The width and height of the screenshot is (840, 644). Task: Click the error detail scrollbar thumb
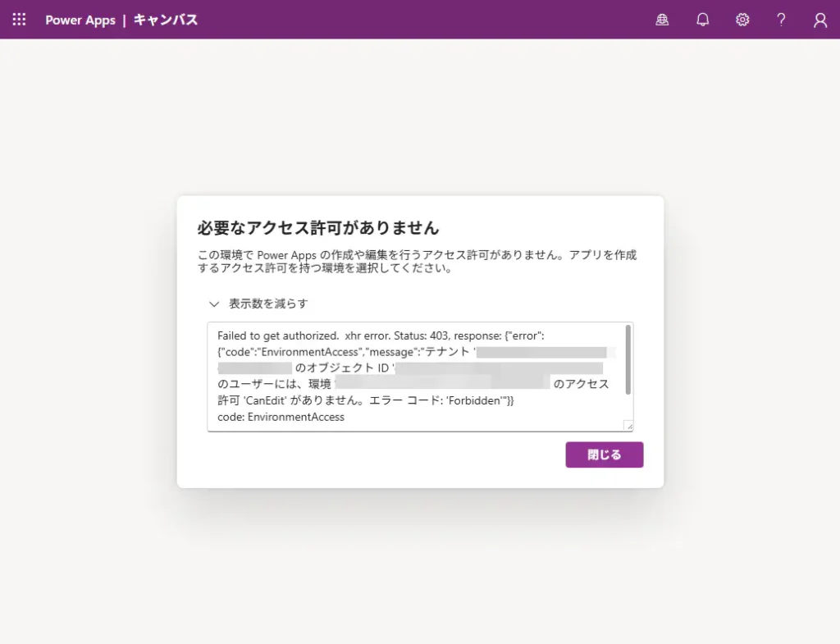628,359
